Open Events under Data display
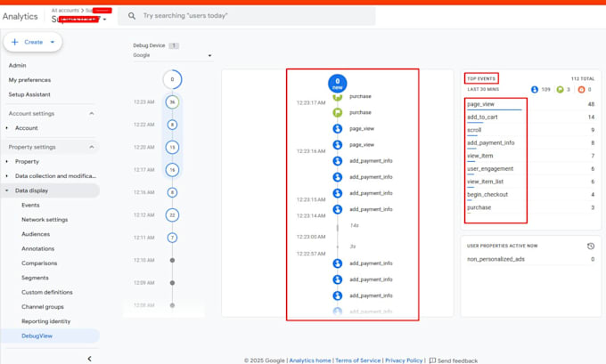Image resolution: width=606 pixels, height=364 pixels. [x=30, y=205]
